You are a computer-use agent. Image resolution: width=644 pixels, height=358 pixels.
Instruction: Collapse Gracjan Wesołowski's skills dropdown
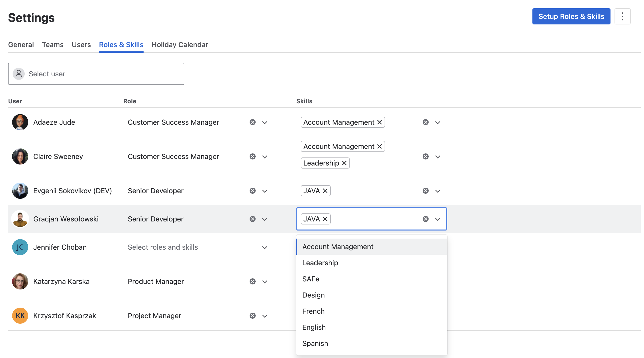pyautogui.click(x=437, y=219)
